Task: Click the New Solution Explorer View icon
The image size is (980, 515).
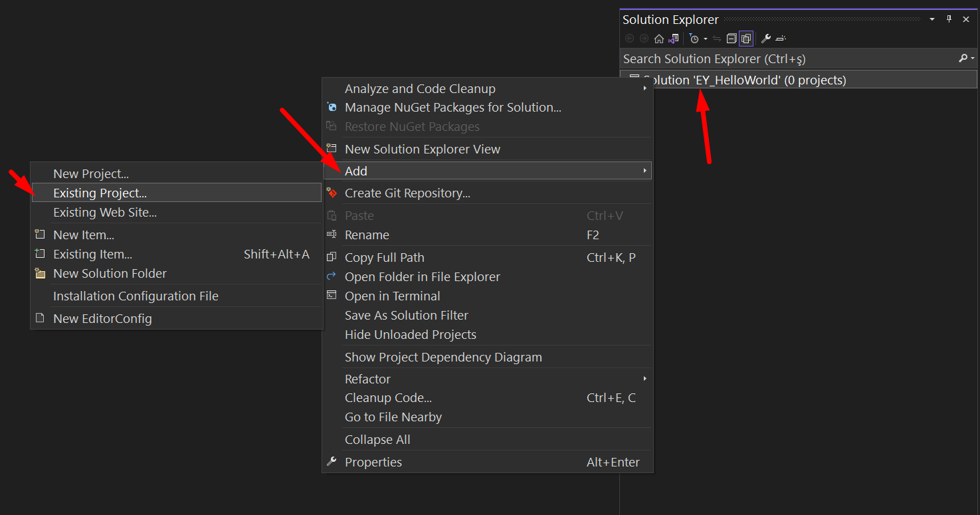Action: [x=332, y=149]
